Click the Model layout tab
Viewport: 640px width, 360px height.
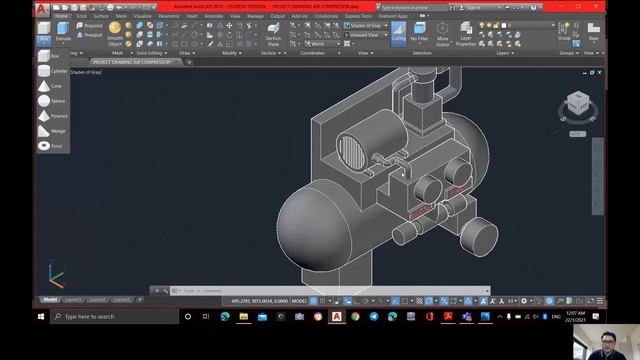tap(50, 300)
